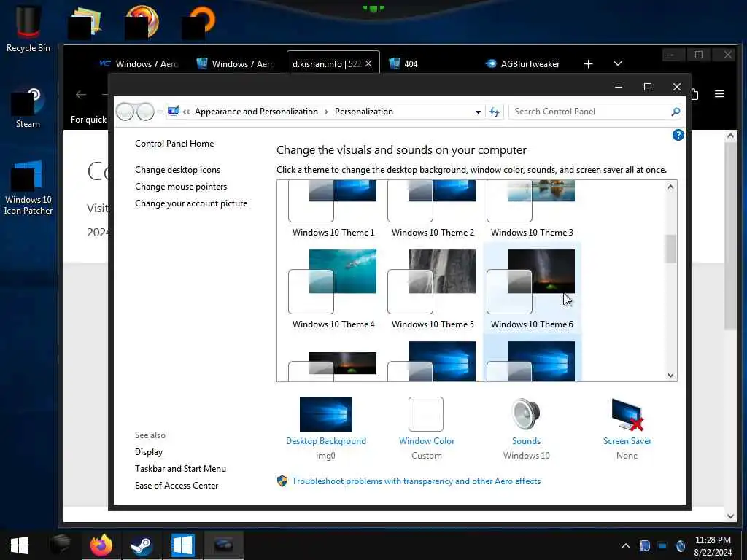Viewport: 747px width, 560px height.
Task: Open Change mouse pointers
Action: coord(181,187)
